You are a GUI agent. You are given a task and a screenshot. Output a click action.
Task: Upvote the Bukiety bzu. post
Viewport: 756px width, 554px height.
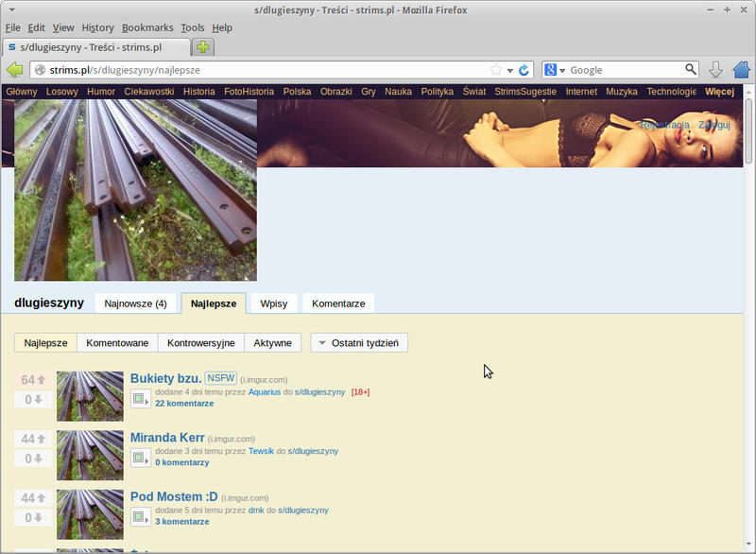pyautogui.click(x=33, y=380)
